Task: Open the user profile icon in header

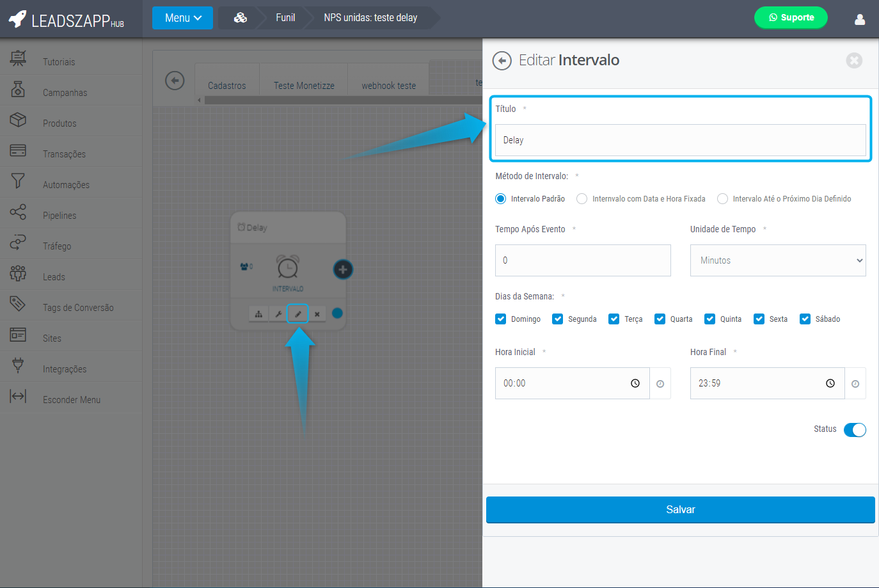Action: click(x=860, y=19)
